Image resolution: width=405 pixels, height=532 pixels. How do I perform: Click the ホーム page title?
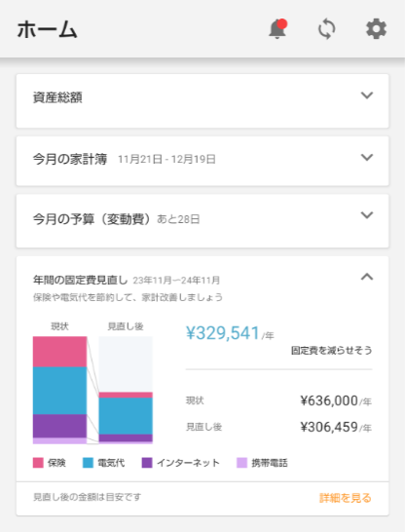(x=47, y=29)
